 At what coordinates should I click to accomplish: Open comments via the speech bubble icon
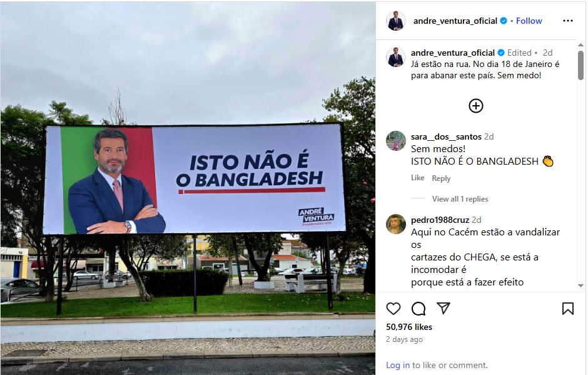(418, 309)
